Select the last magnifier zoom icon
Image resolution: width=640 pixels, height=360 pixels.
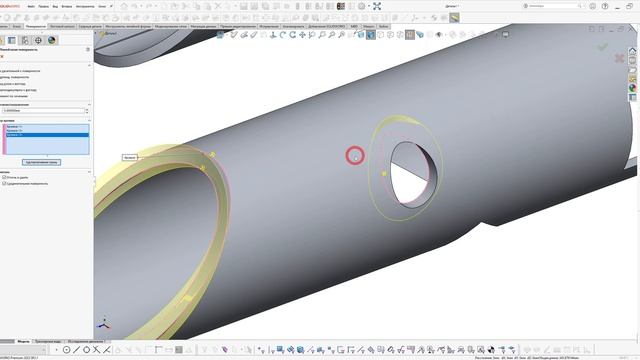click(342, 35)
